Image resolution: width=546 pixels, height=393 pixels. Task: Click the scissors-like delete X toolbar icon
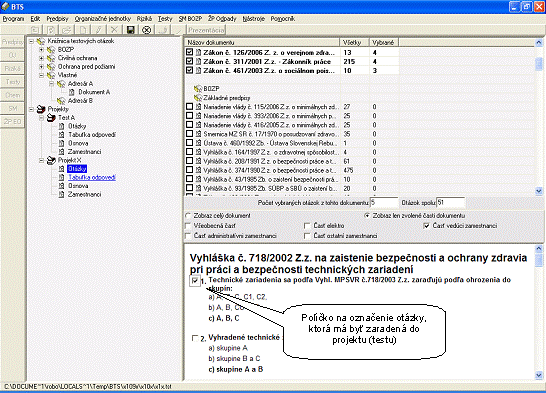coord(114,30)
